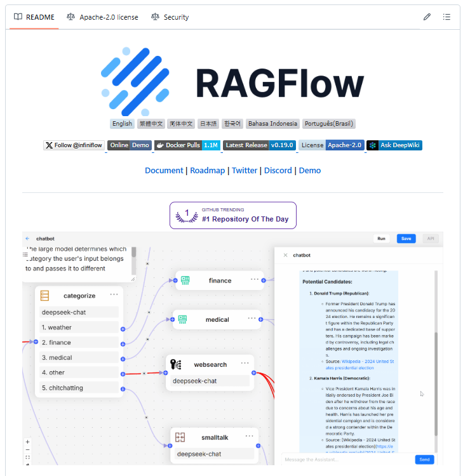The width and height of the screenshot is (463, 476).
Task: Click the RAGFlow logo image
Action: coord(232,81)
